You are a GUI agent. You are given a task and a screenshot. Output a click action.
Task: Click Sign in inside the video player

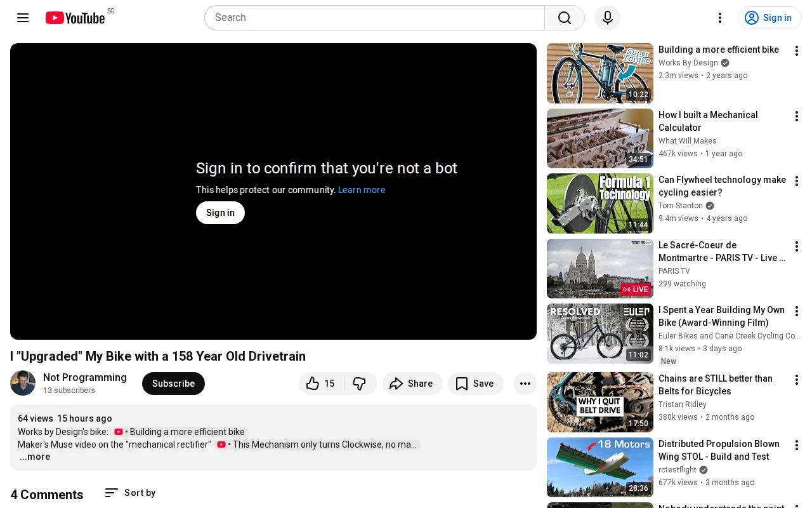coord(220,213)
